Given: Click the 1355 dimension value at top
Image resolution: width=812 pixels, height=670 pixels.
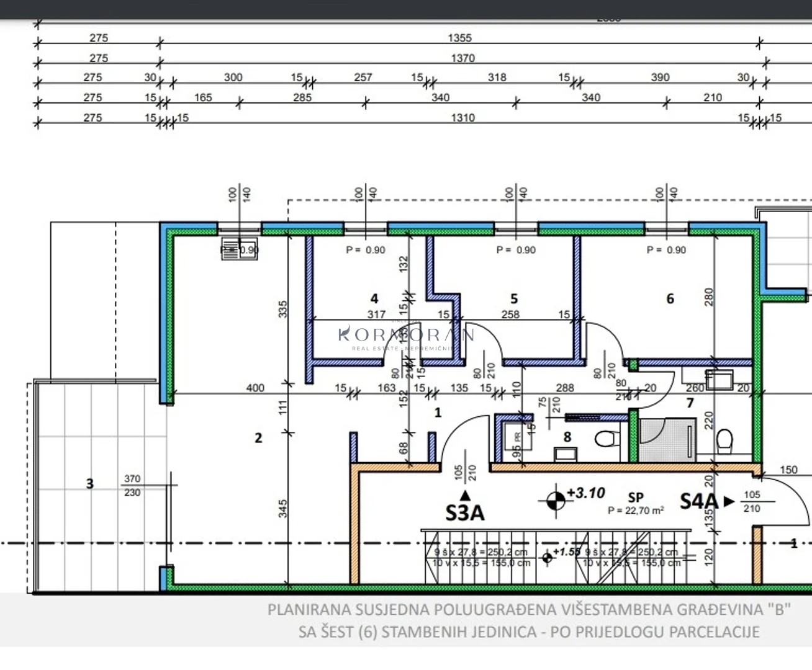Looking at the screenshot, I should coord(459,38).
